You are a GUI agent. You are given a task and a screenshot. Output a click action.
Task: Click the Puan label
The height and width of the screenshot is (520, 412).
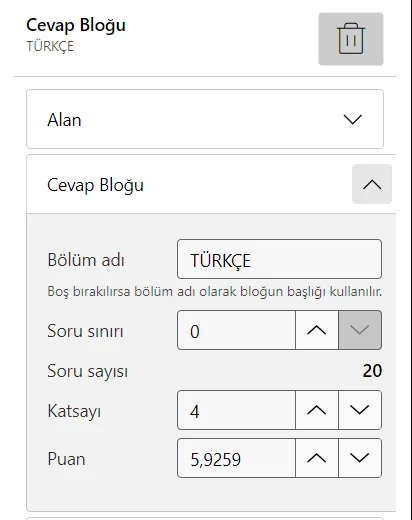coord(66,459)
